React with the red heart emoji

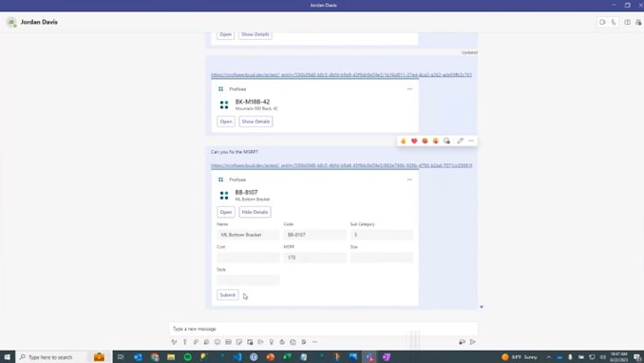pos(414,141)
